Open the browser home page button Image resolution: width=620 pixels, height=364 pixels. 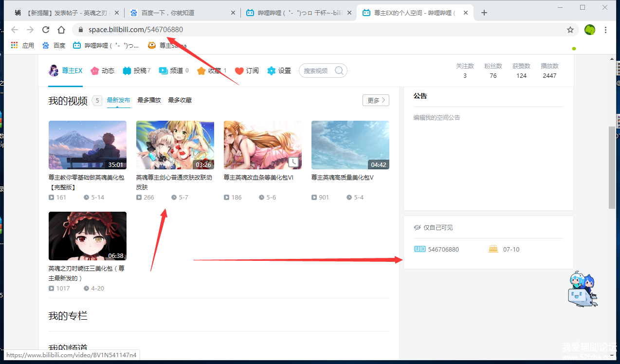click(61, 30)
